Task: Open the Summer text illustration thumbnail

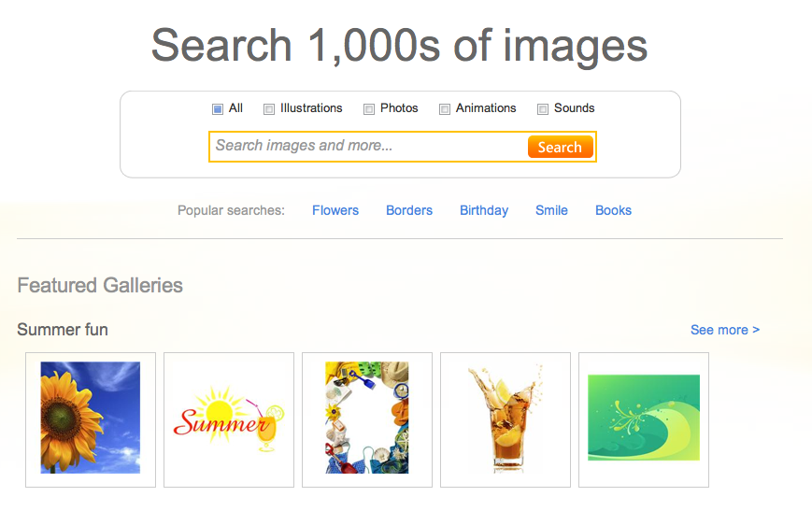Action: point(229,419)
